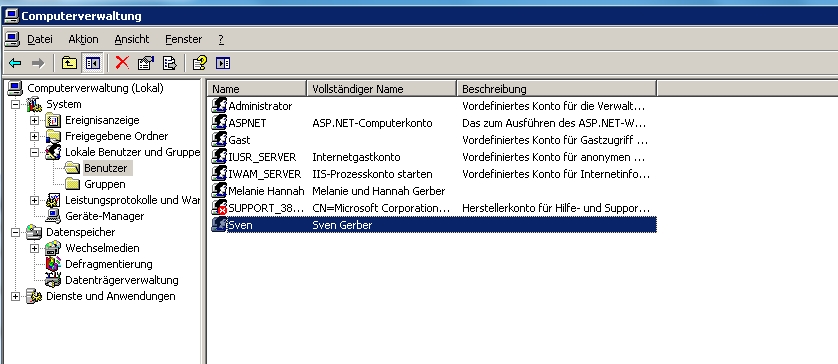Select the Gruppen folder

pyautogui.click(x=105, y=184)
